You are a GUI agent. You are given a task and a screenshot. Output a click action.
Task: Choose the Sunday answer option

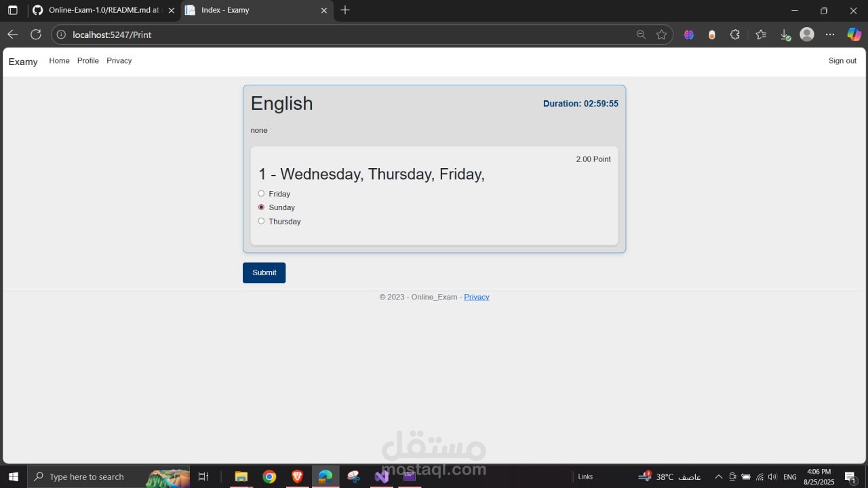261,207
